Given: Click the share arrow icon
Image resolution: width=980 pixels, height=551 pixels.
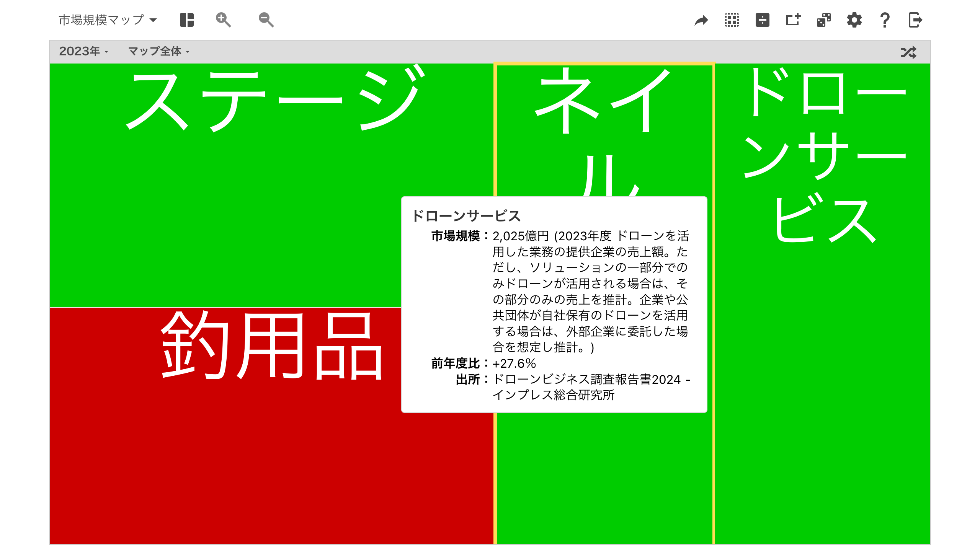Looking at the screenshot, I should coord(701,20).
